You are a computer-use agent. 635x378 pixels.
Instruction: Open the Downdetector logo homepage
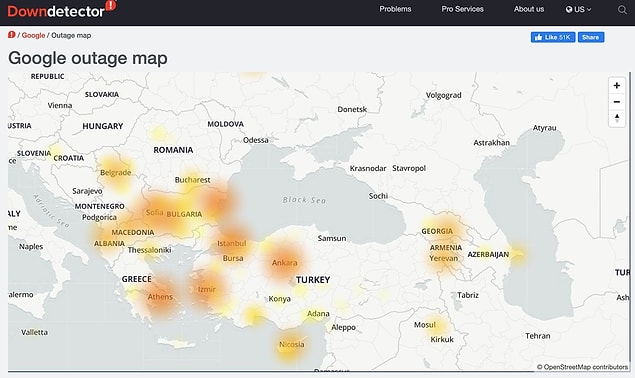(x=62, y=10)
